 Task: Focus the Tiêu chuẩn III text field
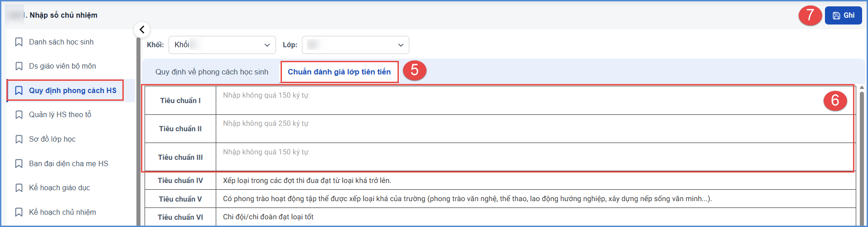tap(535, 157)
